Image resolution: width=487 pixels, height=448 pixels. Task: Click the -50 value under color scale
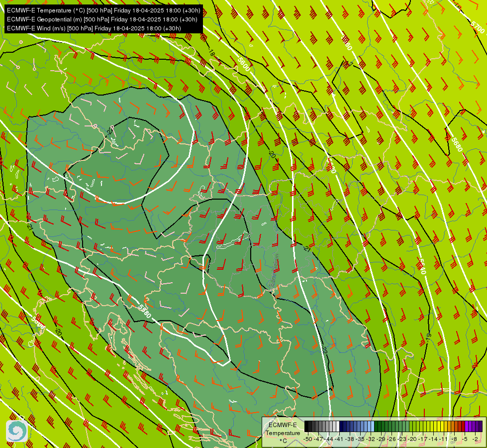pos(308,439)
